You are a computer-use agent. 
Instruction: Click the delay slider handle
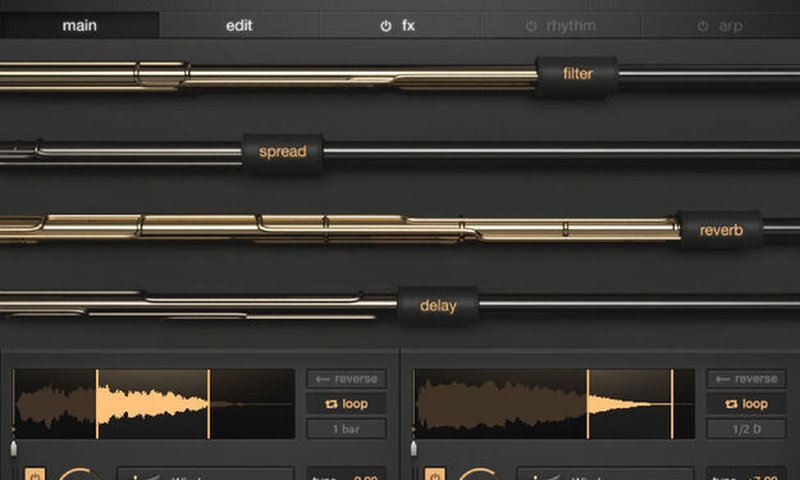coord(437,306)
